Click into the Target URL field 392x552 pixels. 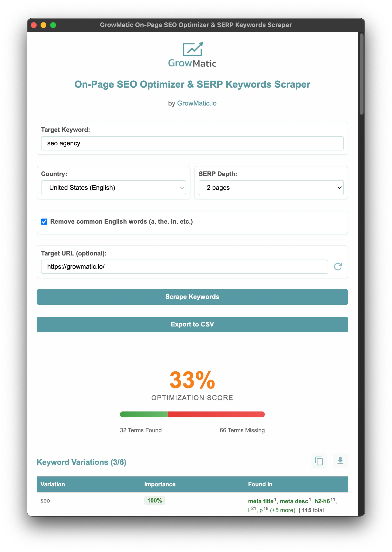(184, 267)
